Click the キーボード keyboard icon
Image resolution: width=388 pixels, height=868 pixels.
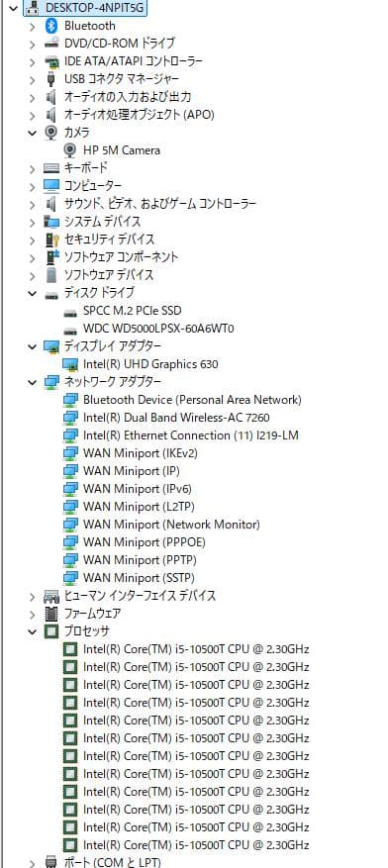click(x=51, y=168)
